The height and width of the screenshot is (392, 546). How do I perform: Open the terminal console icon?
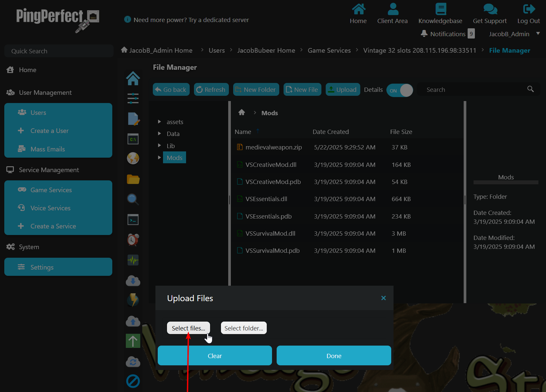[133, 220]
